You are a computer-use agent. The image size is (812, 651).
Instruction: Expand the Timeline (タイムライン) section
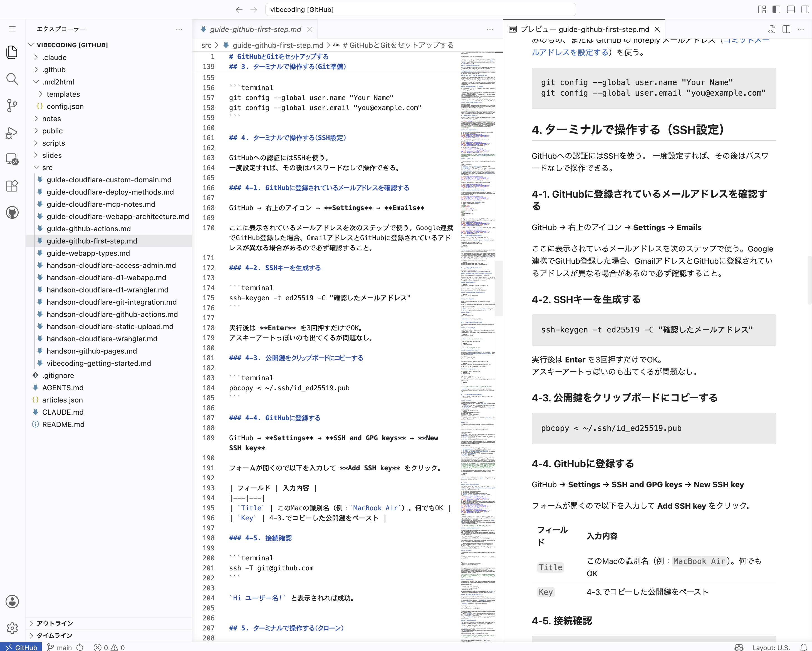(109, 635)
